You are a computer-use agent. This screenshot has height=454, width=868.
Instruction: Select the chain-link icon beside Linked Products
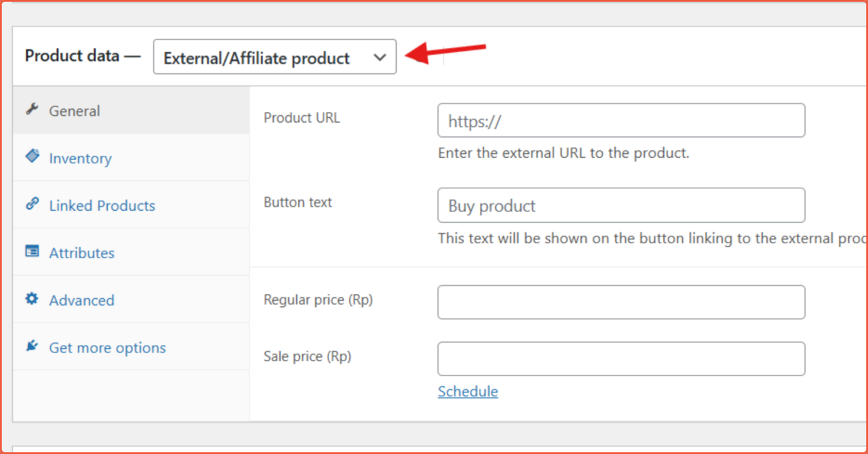[32, 205]
